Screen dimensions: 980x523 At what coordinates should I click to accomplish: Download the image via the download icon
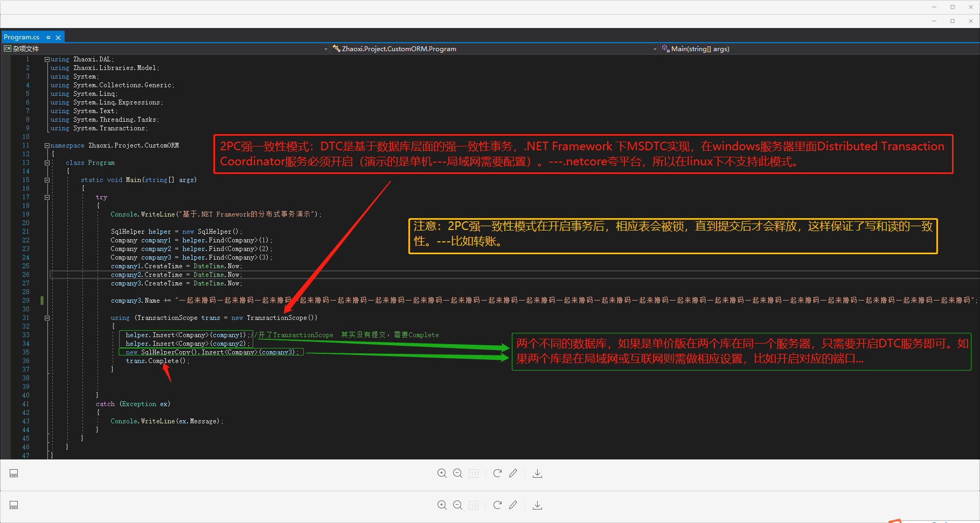point(537,473)
